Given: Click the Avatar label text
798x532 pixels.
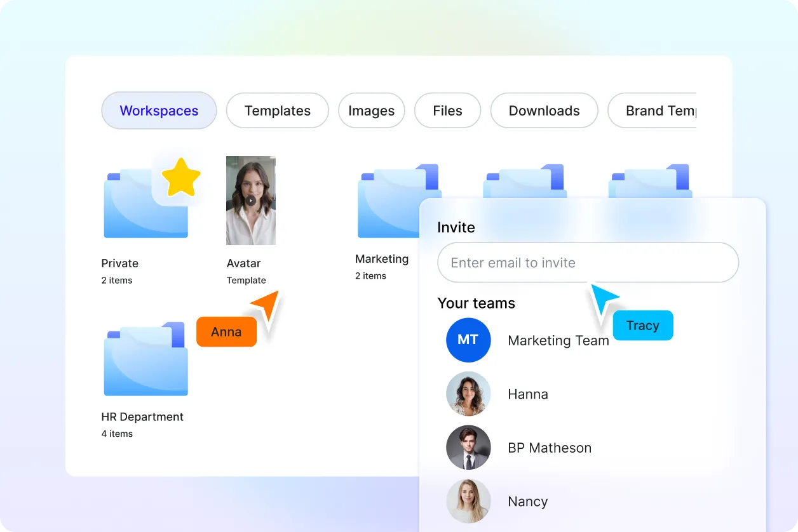Looking at the screenshot, I should (243, 263).
